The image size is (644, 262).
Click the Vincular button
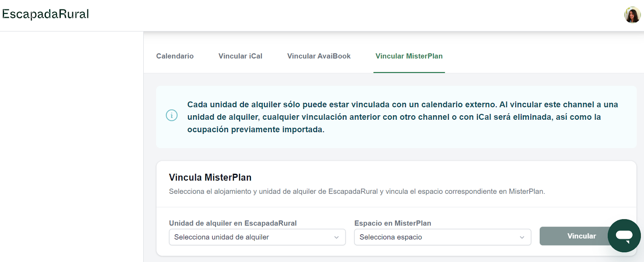click(x=581, y=236)
